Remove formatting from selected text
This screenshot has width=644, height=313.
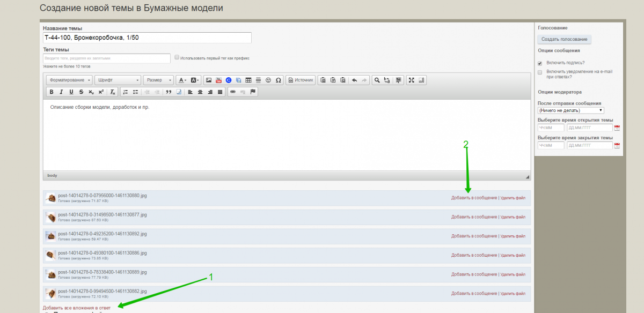coord(113,92)
